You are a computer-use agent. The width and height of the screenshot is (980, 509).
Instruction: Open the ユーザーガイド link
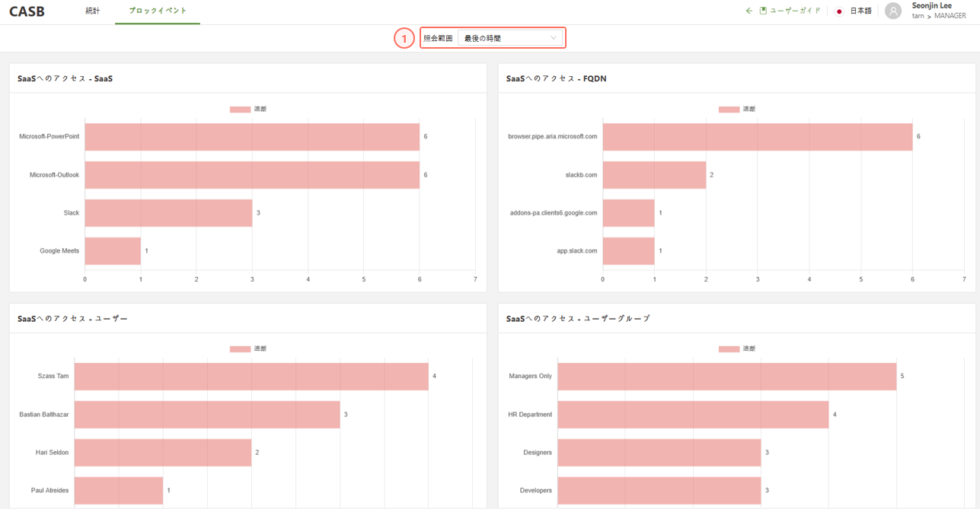795,11
